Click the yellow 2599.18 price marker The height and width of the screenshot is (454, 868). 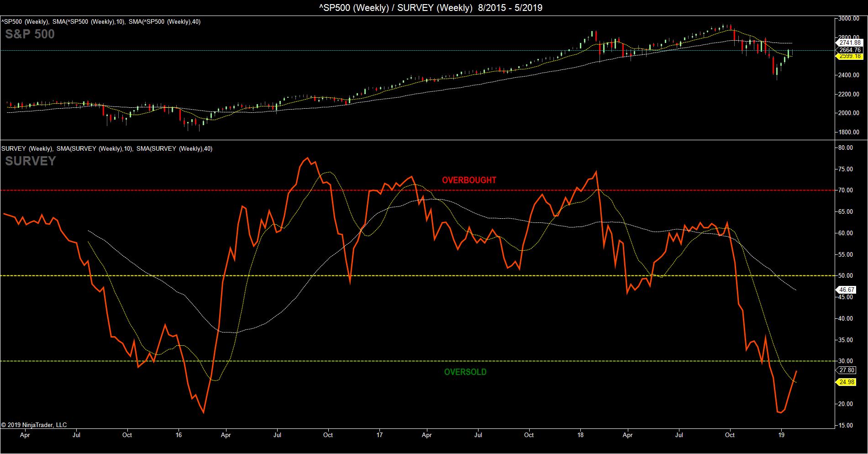click(x=849, y=56)
